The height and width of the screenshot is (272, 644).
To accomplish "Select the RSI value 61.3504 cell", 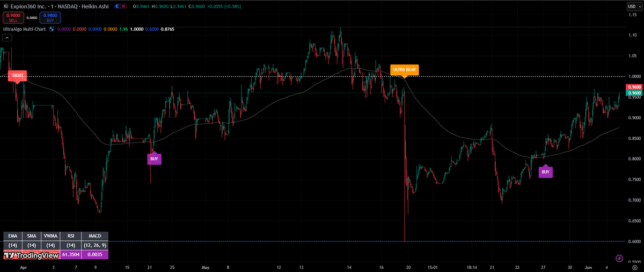I will tap(70, 255).
